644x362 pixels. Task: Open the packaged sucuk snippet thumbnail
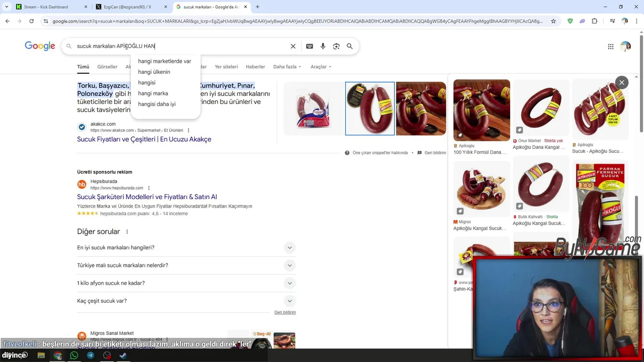(313, 109)
